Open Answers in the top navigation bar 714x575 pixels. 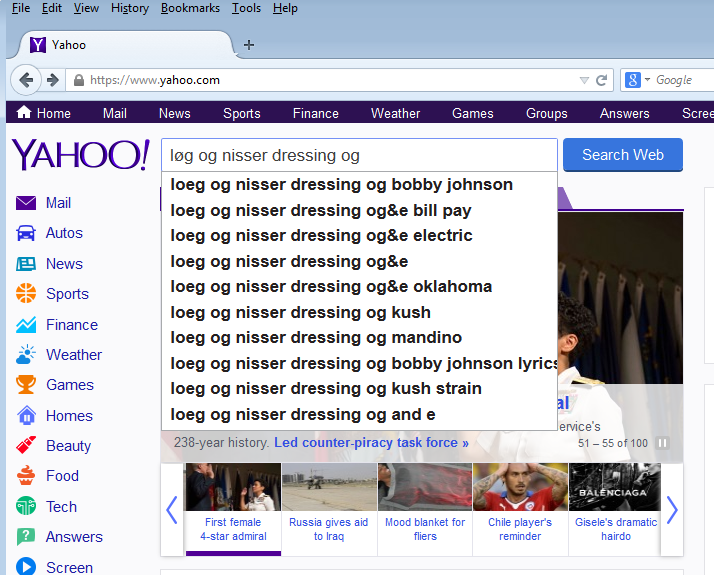(624, 113)
